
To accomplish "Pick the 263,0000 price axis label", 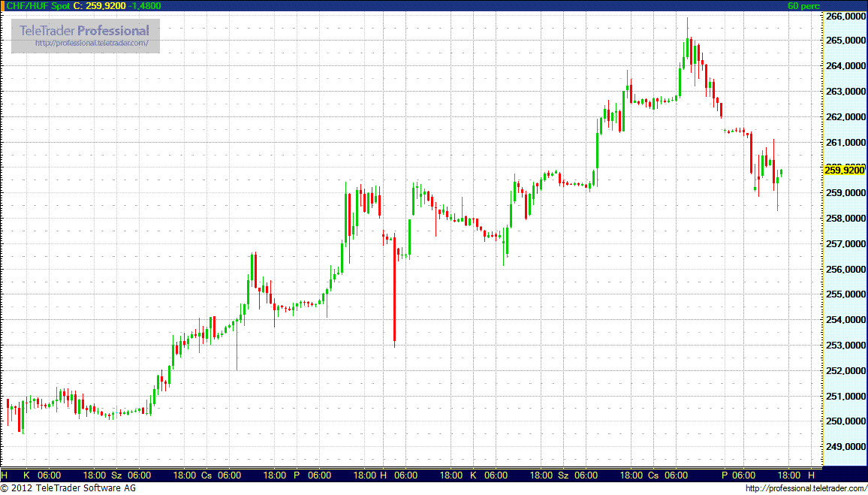I will point(845,92).
